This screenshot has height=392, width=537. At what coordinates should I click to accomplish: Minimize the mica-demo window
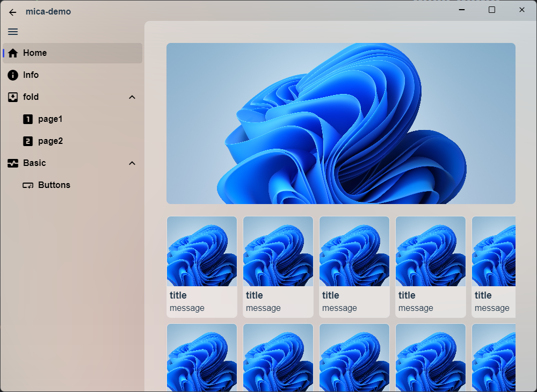(x=462, y=10)
